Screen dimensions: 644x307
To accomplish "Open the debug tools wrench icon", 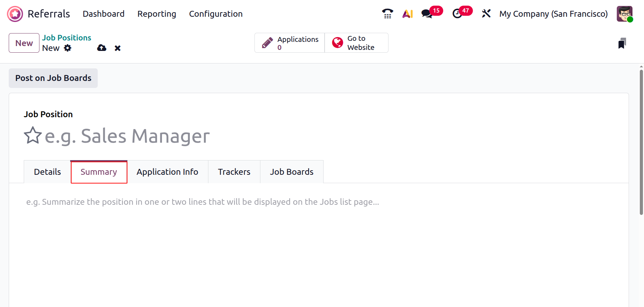I will click(x=486, y=14).
